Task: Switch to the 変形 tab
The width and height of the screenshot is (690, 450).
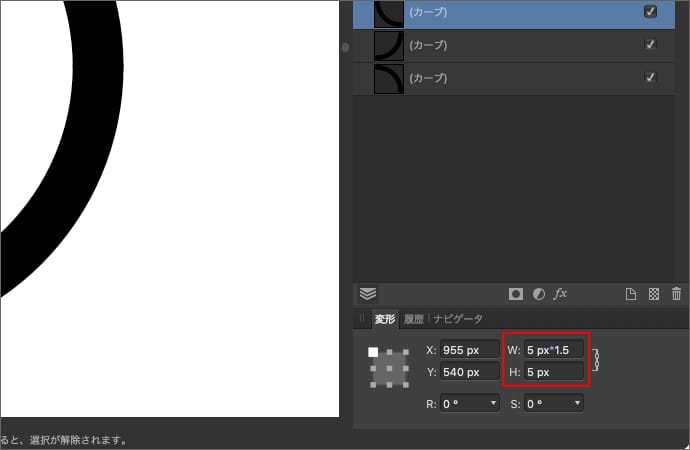Action: point(385,319)
